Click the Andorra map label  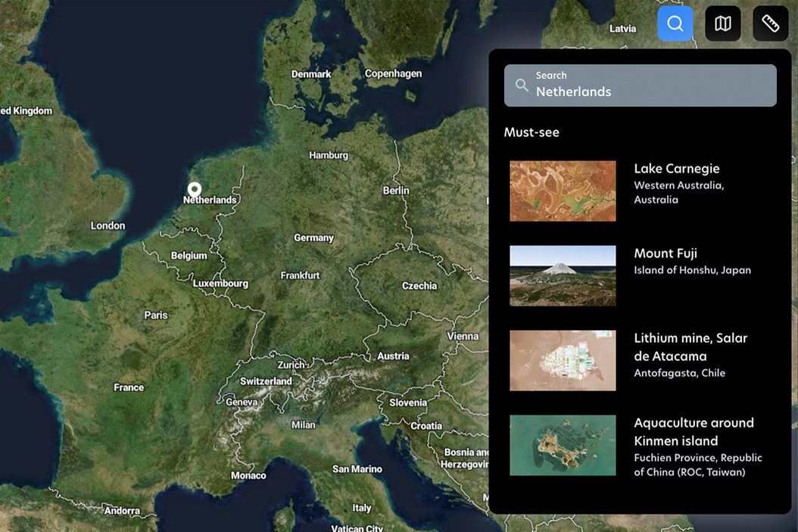click(x=122, y=511)
